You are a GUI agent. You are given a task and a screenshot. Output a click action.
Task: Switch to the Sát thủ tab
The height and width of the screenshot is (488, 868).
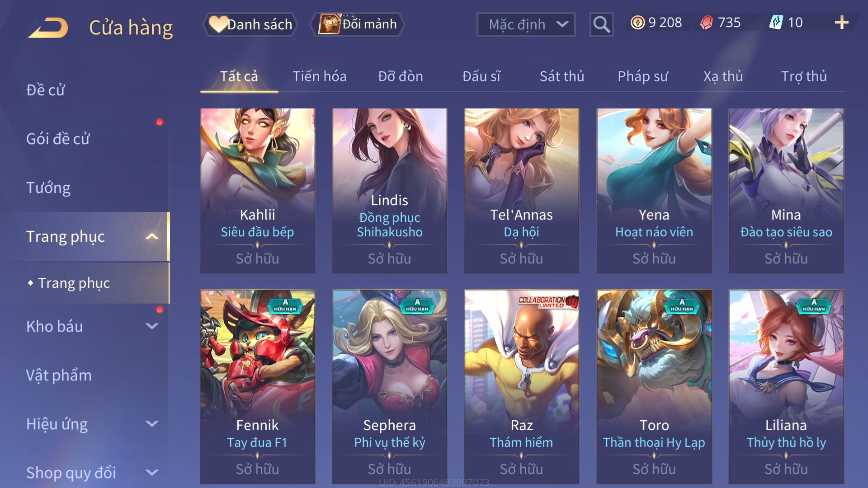point(562,76)
